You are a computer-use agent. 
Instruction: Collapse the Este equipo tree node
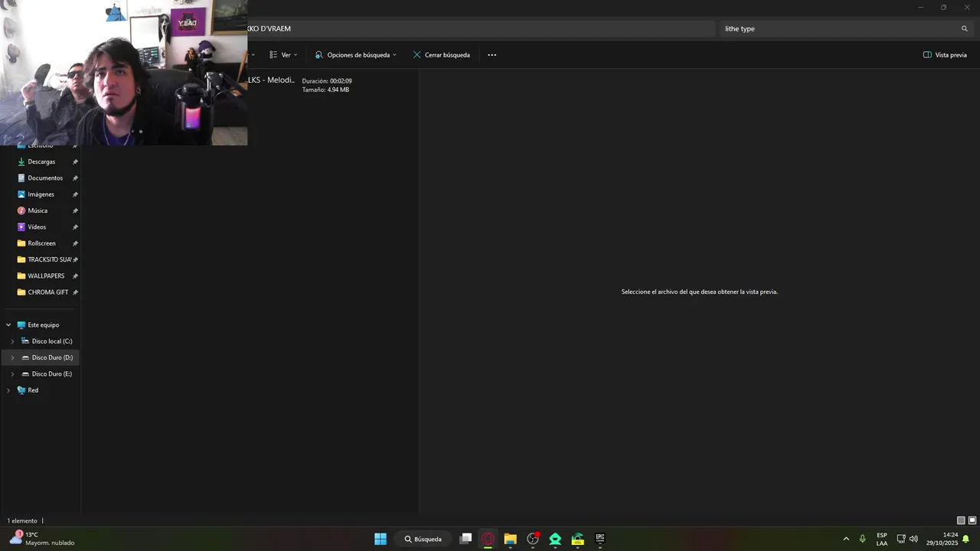click(8, 325)
